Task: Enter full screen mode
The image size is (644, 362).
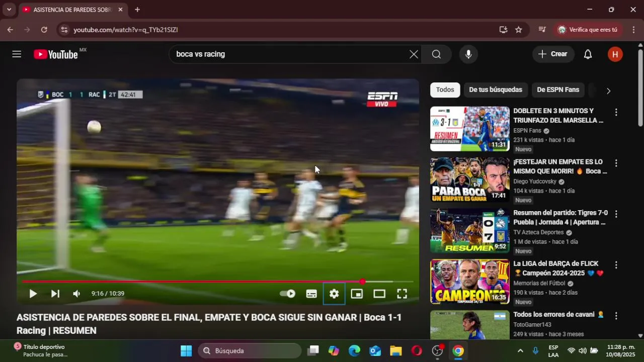Action: [402, 294]
